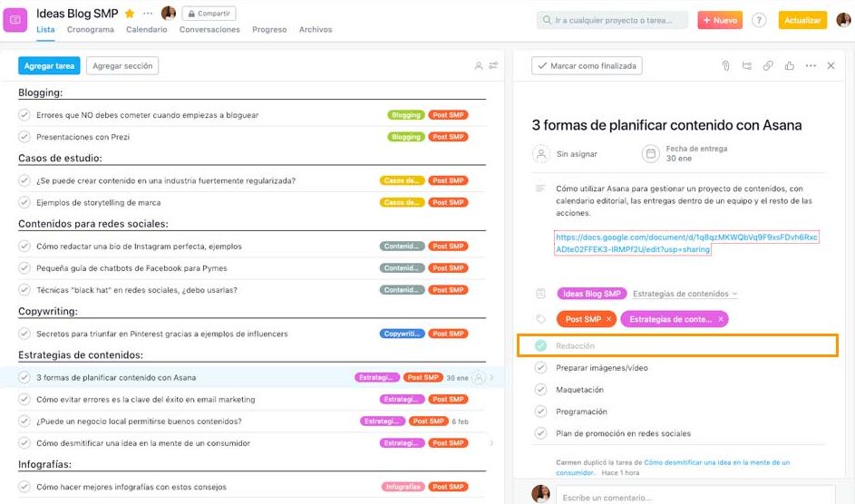Viewport: 855px width, 504px height.
Task: Click the assignee filter icon above task list
Action: click(x=478, y=66)
